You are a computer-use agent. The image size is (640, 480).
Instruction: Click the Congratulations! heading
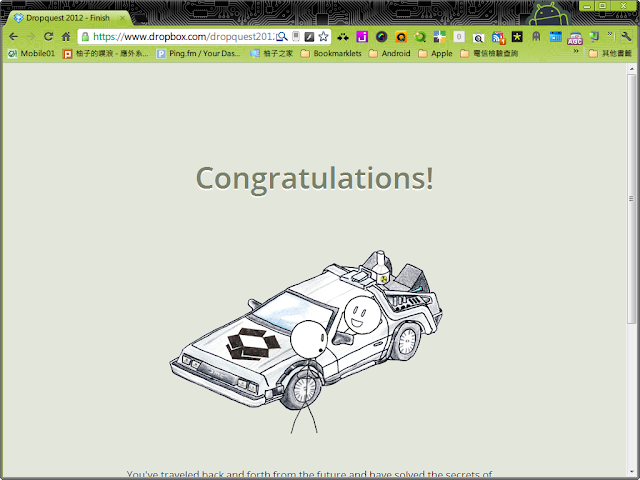315,178
